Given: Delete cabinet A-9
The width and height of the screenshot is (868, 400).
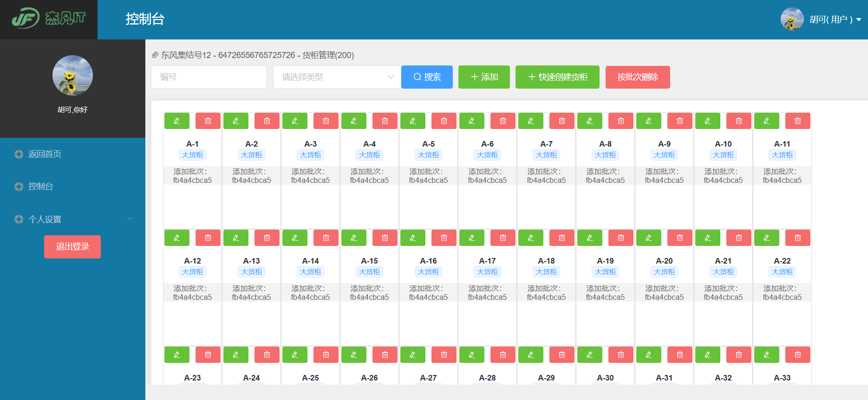Looking at the screenshot, I should click(x=680, y=121).
